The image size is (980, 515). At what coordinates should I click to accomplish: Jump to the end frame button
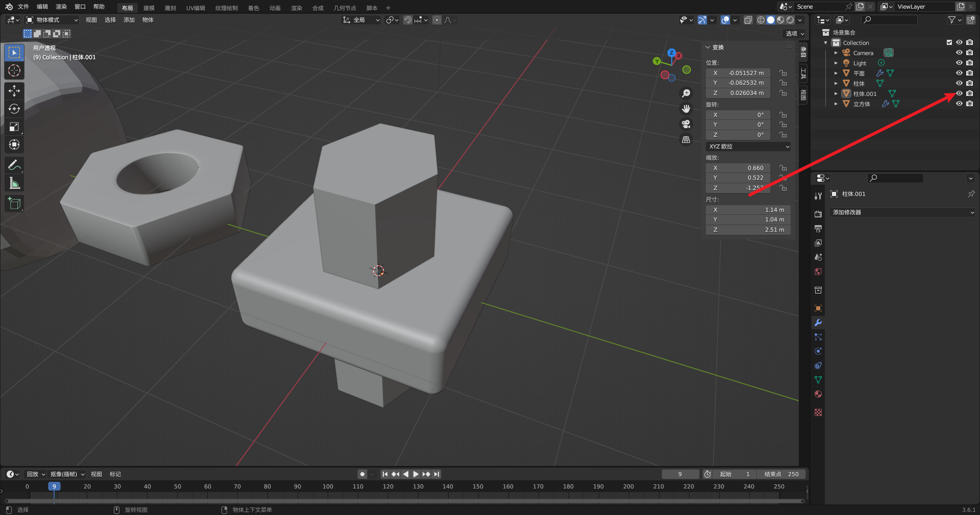click(x=436, y=474)
